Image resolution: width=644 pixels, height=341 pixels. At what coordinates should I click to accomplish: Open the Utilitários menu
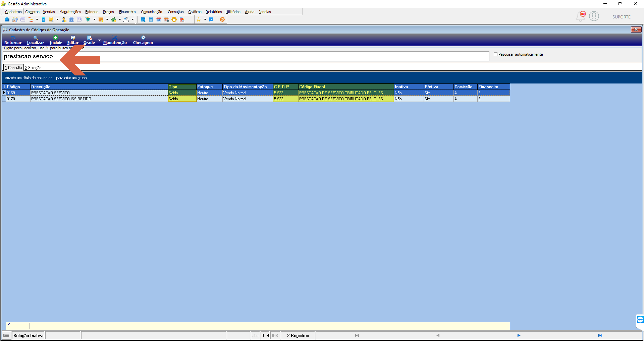(233, 12)
